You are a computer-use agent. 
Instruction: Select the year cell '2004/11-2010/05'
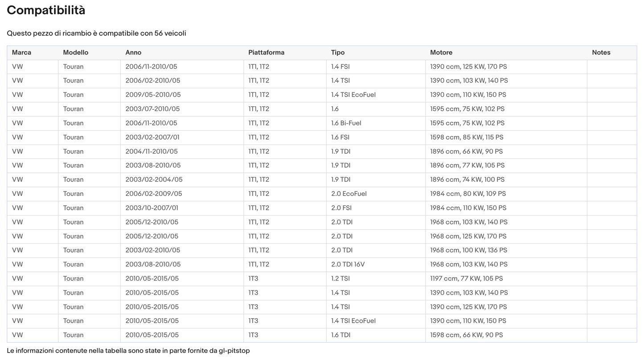152,152
